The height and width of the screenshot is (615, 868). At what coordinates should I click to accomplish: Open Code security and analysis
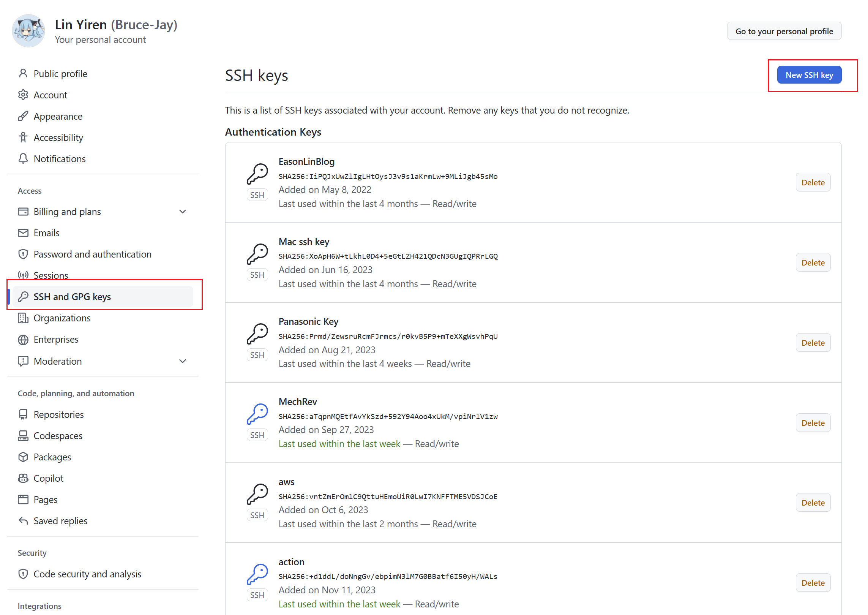87,574
